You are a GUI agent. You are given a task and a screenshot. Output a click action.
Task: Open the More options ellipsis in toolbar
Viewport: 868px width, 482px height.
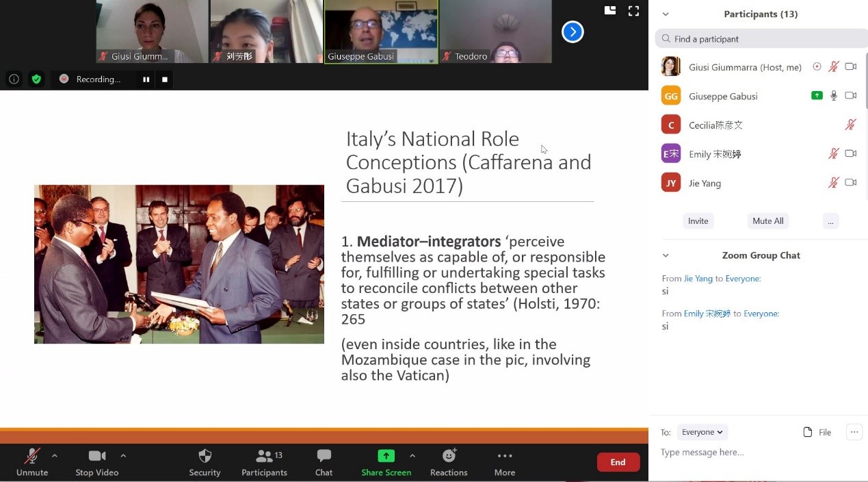[505, 456]
